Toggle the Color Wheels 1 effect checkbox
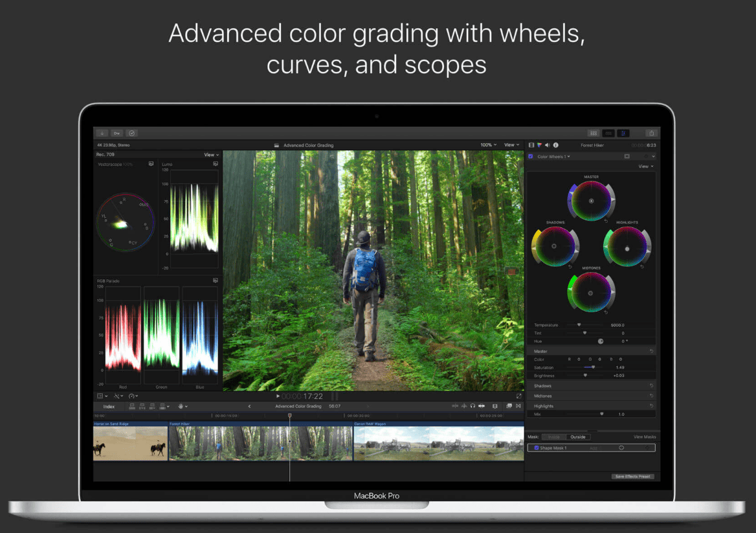 (x=531, y=156)
